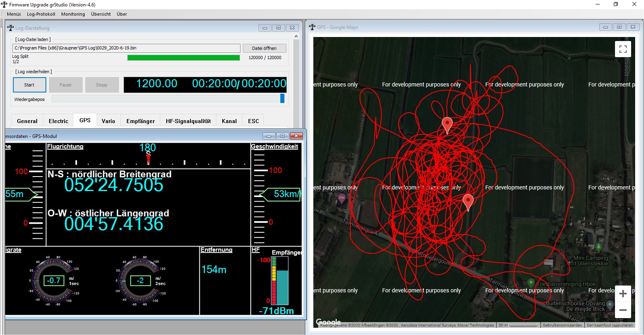Toggle fullscreen view on the map
Viewport: 644px width, 335px height.
point(623,49)
